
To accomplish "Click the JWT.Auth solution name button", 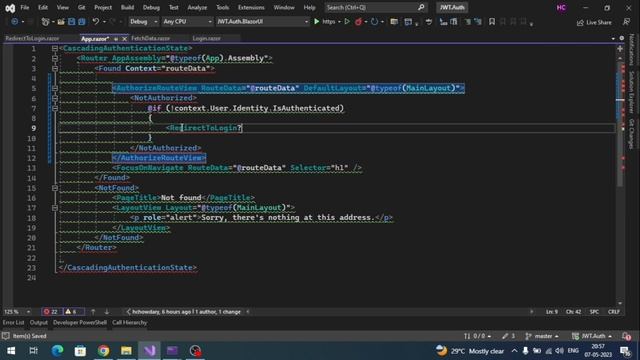I will 452,7.
